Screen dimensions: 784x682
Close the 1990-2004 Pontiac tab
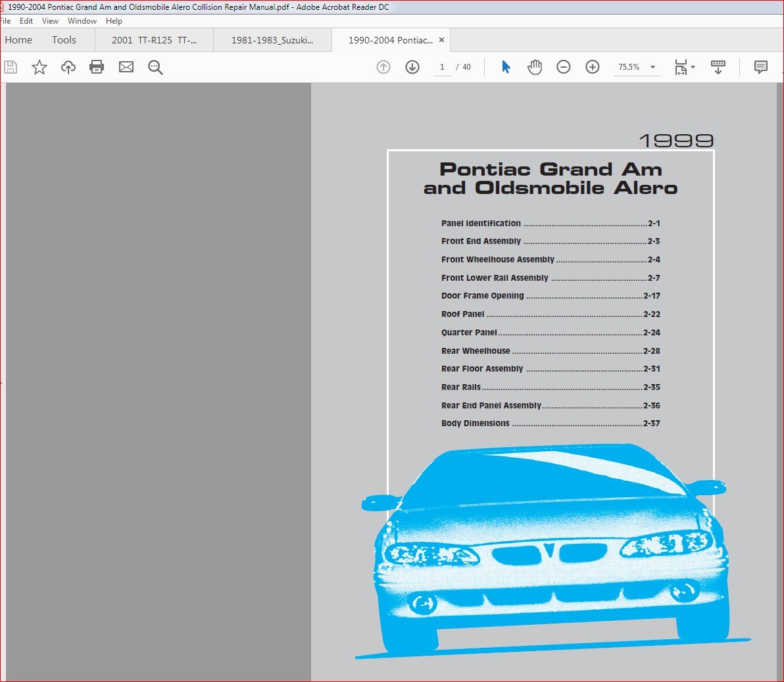click(441, 40)
